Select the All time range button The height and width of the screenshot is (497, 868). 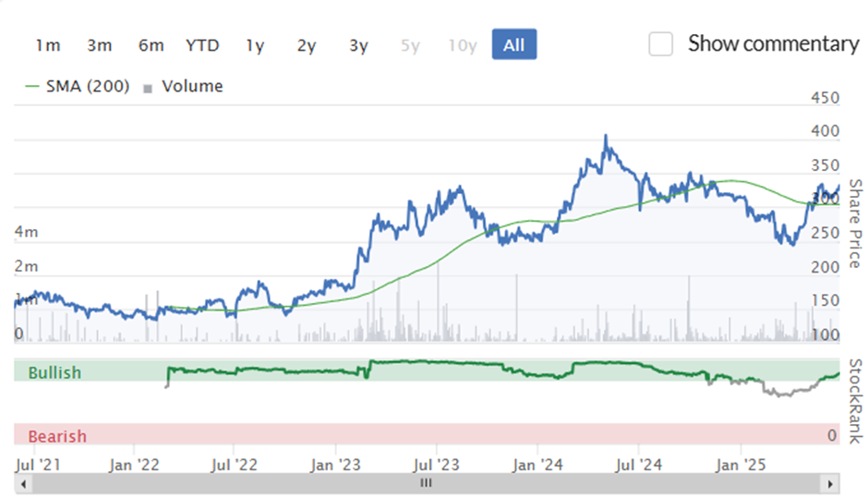click(x=514, y=44)
